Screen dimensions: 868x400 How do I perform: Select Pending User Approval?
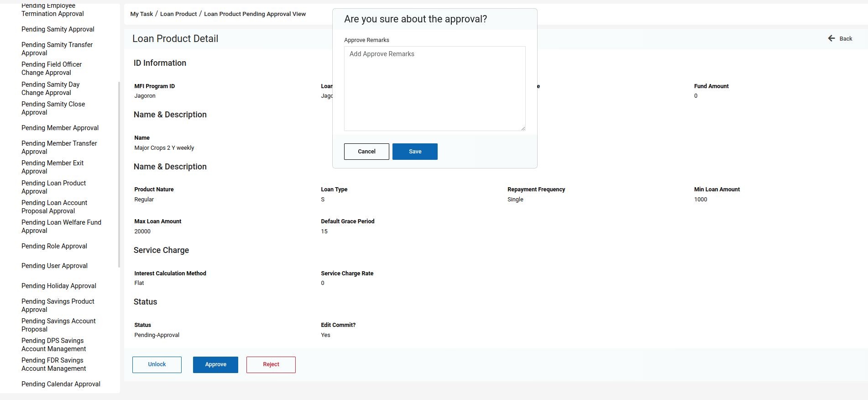pos(54,266)
